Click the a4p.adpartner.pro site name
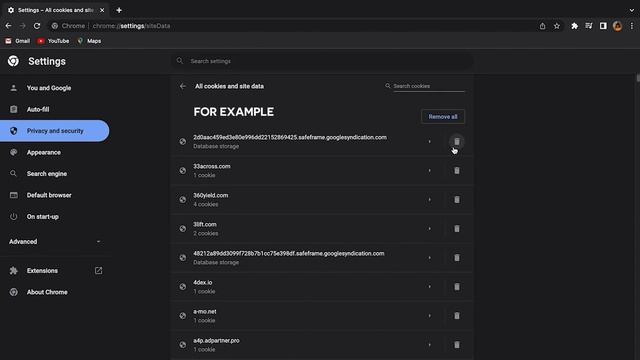The image size is (640, 360). pos(216,340)
